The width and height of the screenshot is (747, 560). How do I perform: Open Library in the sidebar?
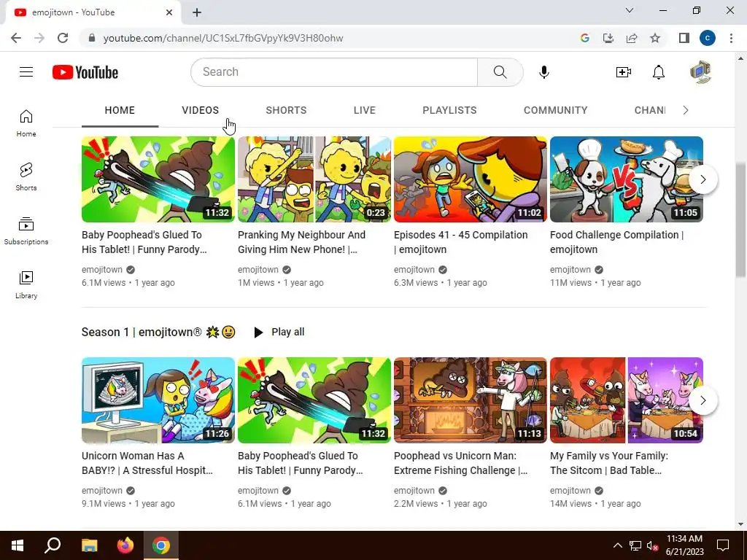(x=26, y=285)
